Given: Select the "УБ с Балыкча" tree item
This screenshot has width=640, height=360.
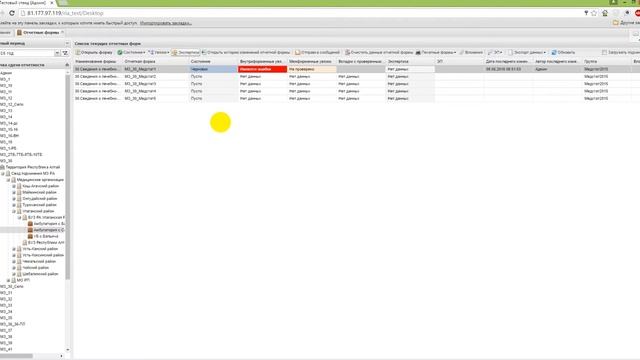Looking at the screenshot, I should click(x=46, y=236).
